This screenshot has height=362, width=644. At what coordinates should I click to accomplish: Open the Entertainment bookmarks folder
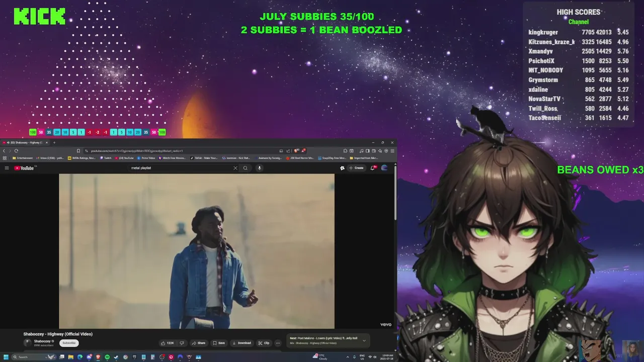23,158
